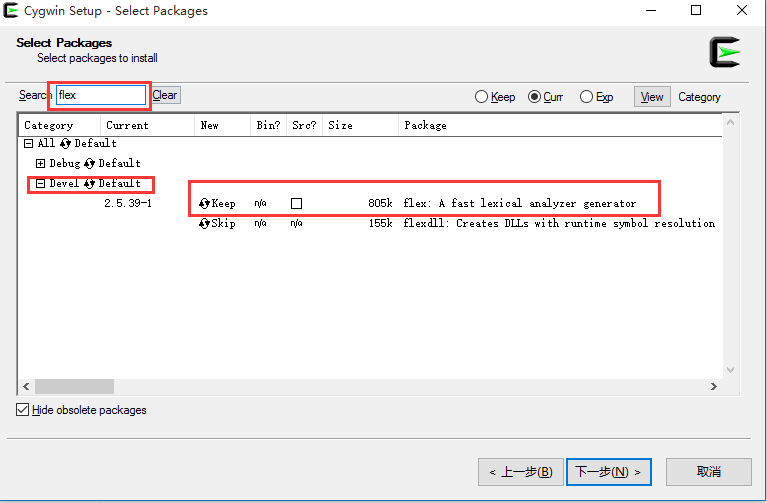Screen dimensions: 767x503
Task: Click the Cygwin logo in the header
Action: 725,52
